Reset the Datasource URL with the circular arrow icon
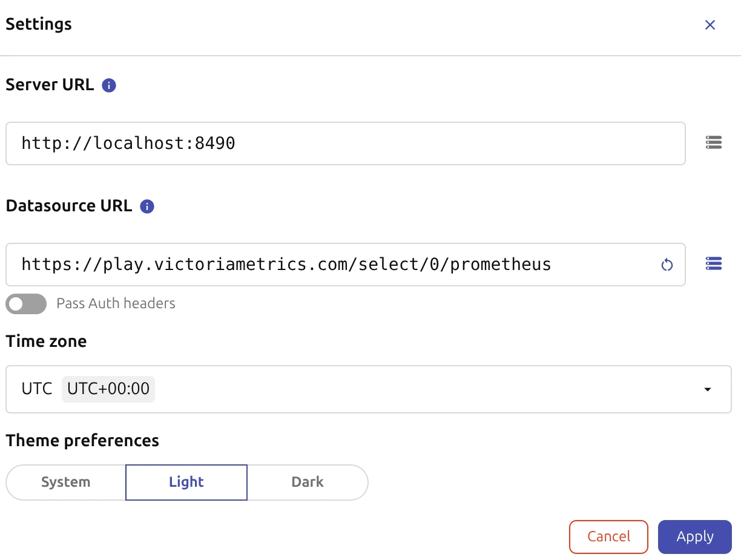 click(x=667, y=265)
